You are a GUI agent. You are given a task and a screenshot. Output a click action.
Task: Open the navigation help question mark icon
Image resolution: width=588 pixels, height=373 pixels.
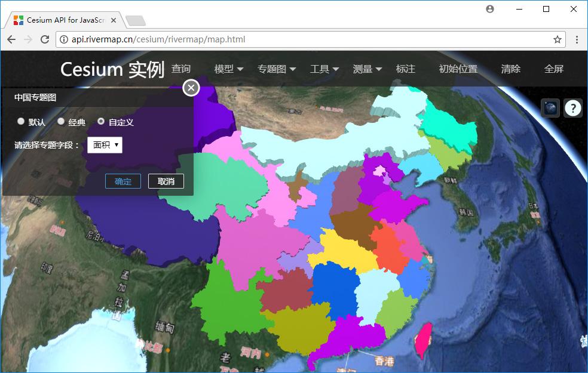pyautogui.click(x=572, y=108)
